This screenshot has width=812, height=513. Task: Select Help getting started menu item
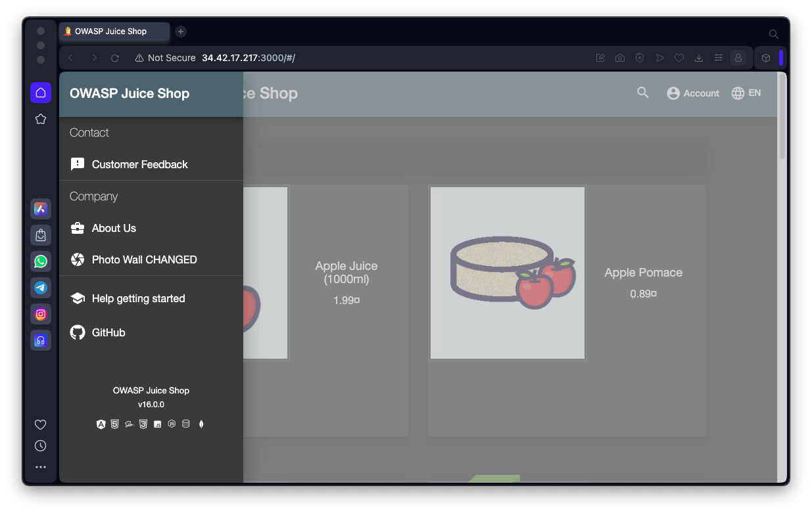151,298
